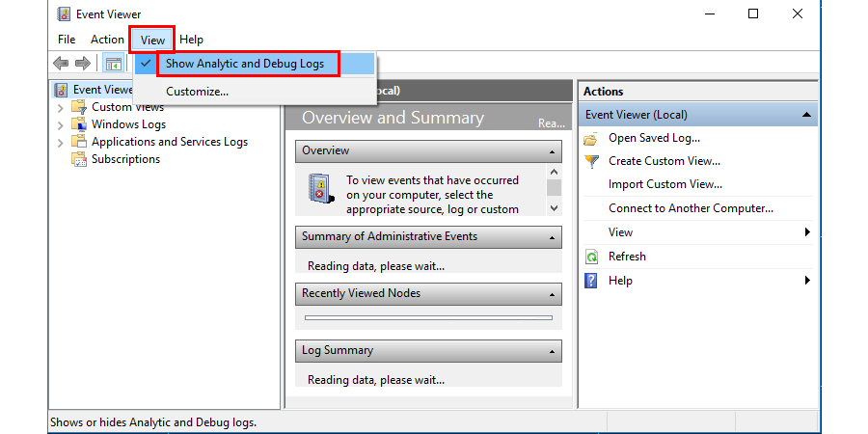Collapse the Recently Viewed Nodes section
This screenshot has width=868, height=434.
click(x=552, y=294)
